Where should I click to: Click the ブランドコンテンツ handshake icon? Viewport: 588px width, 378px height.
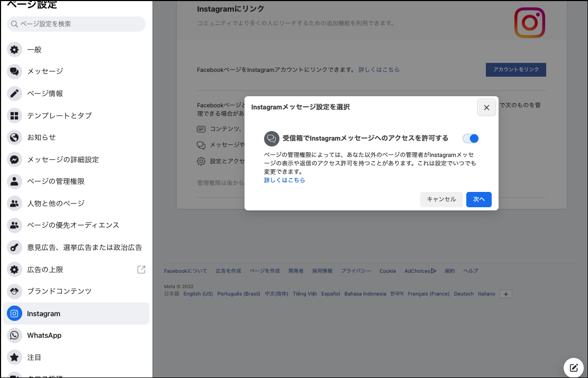click(14, 291)
